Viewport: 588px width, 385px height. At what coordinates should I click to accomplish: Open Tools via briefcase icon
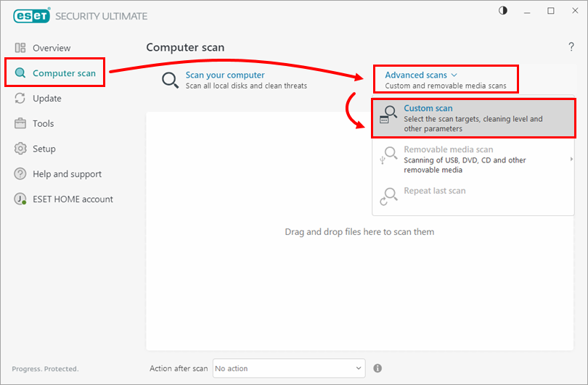coord(20,124)
